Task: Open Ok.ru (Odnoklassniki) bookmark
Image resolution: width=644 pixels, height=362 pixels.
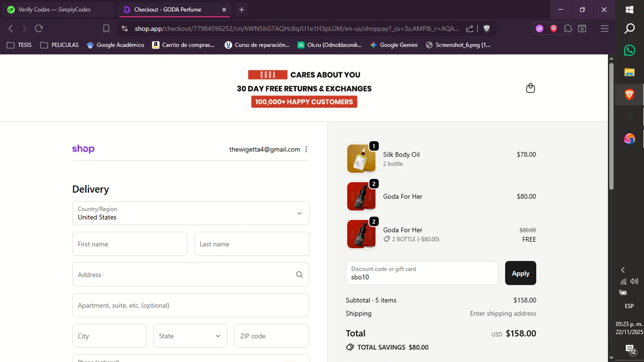Action: click(330, 45)
